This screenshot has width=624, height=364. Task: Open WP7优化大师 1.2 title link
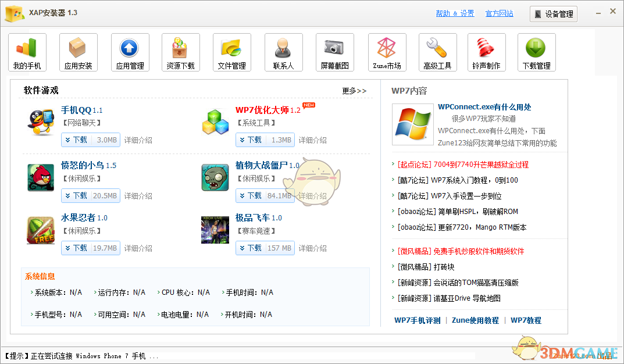[268, 110]
